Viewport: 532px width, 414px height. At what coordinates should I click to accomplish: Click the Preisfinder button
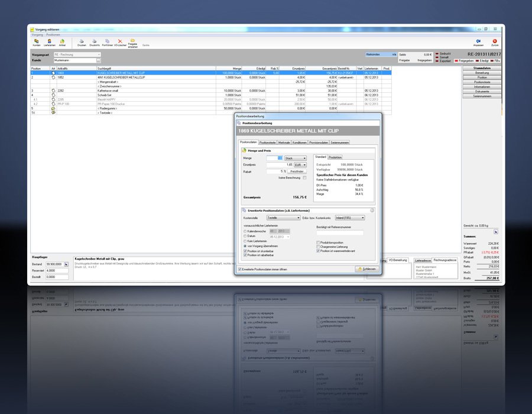coord(297,172)
